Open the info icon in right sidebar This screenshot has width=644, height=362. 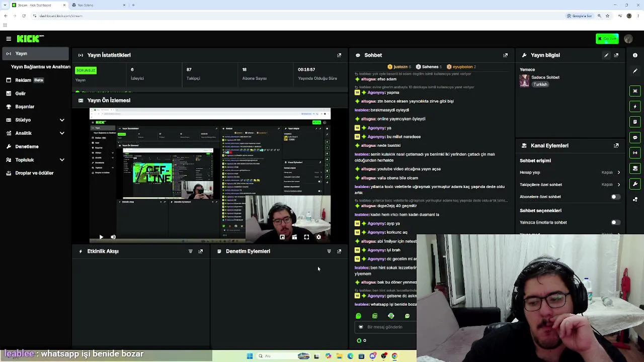(635, 55)
